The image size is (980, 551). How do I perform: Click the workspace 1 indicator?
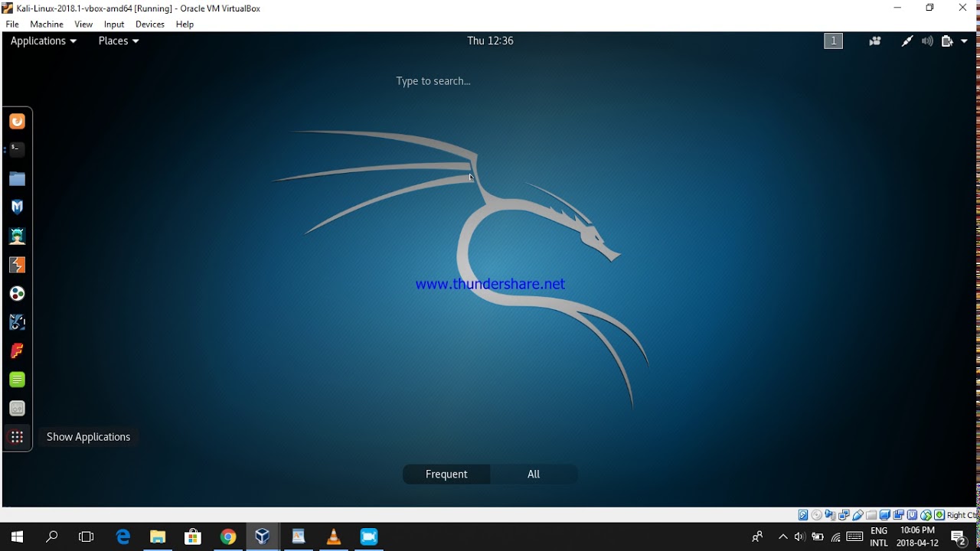pyautogui.click(x=833, y=41)
